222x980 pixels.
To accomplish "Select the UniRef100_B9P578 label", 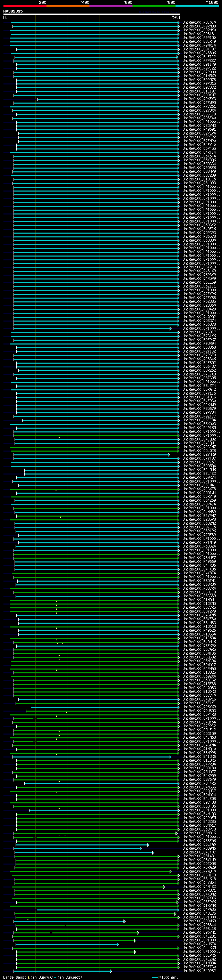I will tap(199, 80).
